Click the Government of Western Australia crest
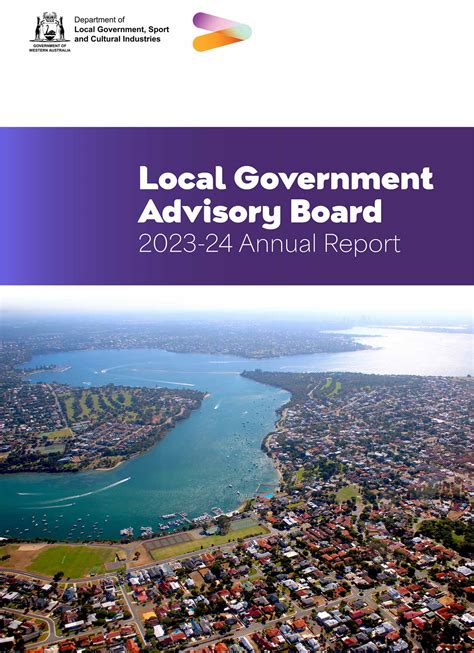 (50, 32)
